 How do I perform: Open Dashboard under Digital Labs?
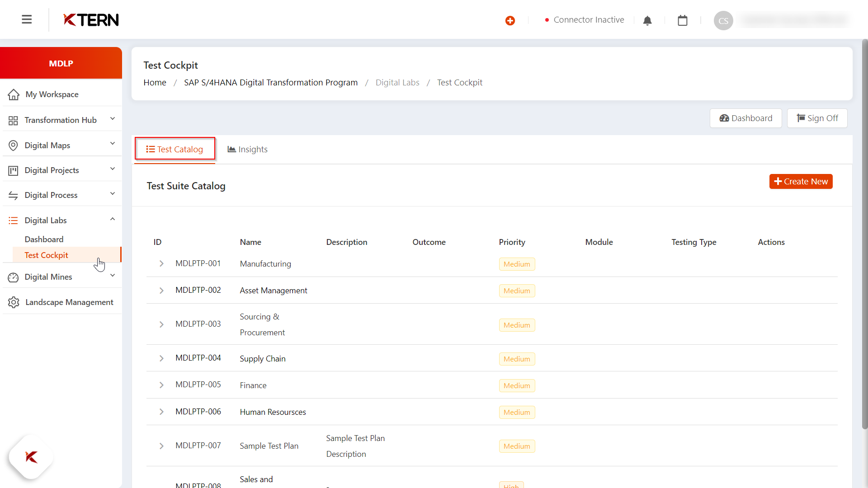pos(44,239)
